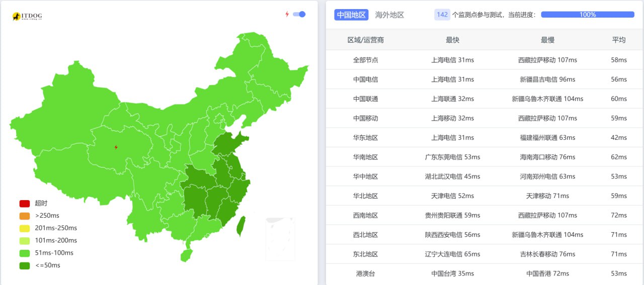644x285 pixels.
Task: Toggle the red 超时 legend item
Action: click(25, 204)
